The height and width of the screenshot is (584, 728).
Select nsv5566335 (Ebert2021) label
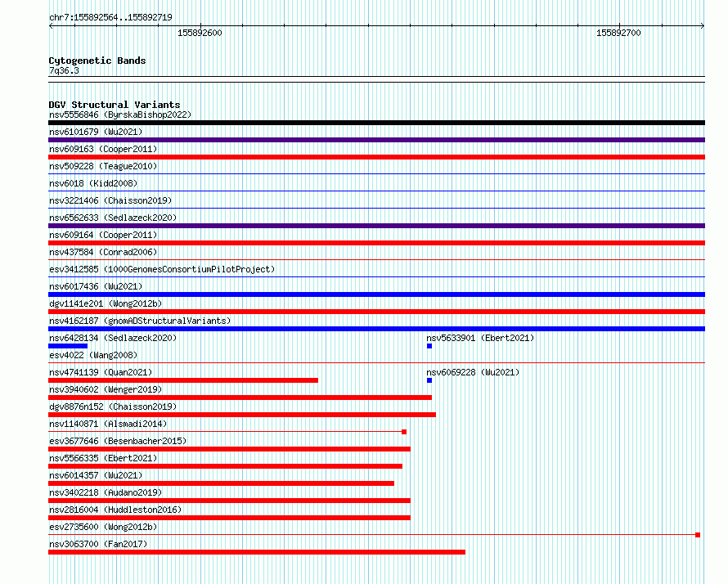(x=103, y=458)
